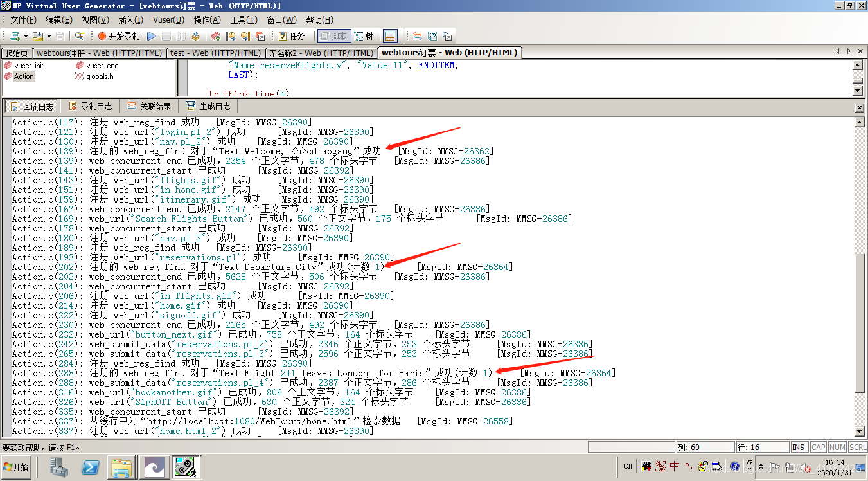The height and width of the screenshot is (481, 868).
Task: Open the 插入(I) menu
Action: (x=131, y=20)
